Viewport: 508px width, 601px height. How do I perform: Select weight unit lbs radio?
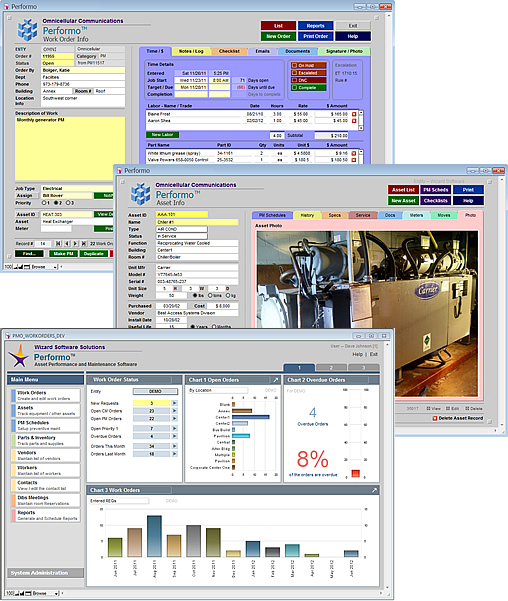[194, 296]
